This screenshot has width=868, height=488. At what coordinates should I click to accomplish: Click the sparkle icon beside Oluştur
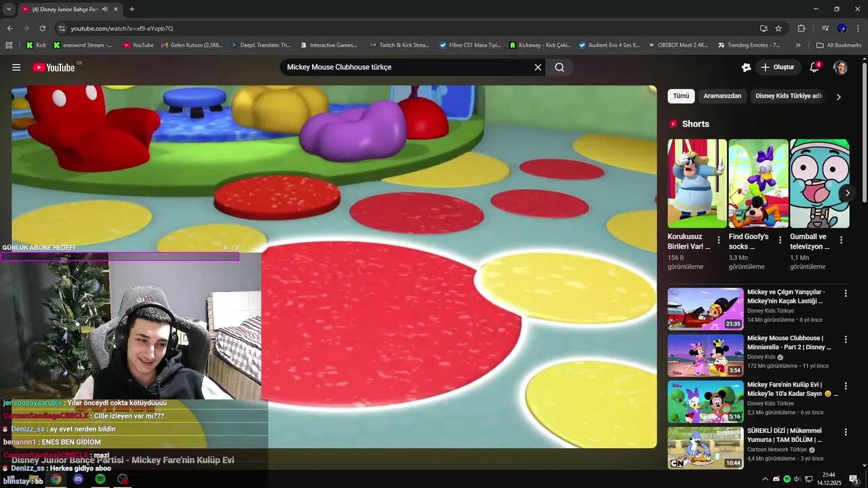(746, 67)
